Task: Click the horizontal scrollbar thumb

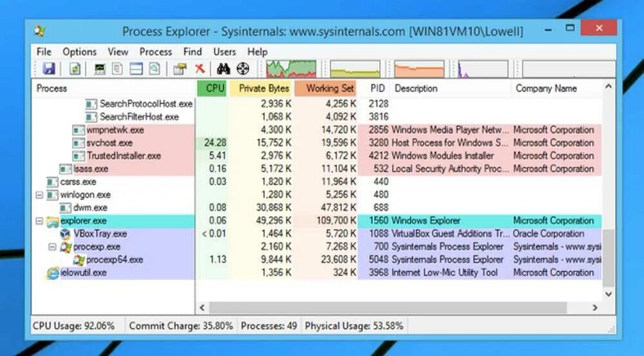Action: 388,307
